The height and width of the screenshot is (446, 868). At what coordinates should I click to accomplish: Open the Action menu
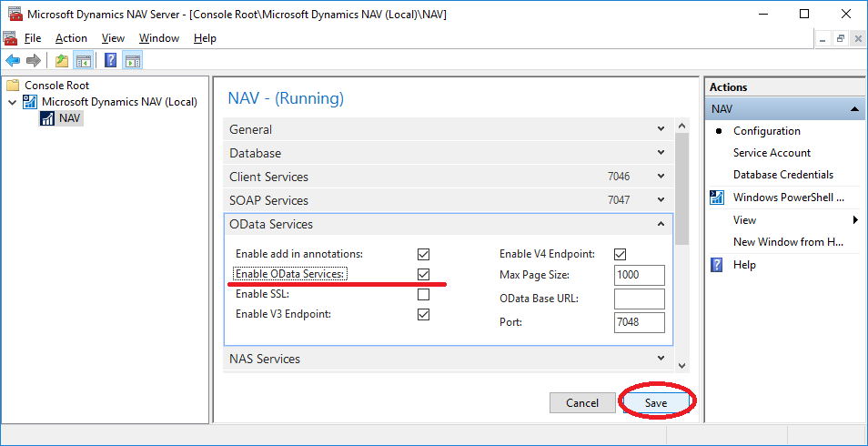pyautogui.click(x=71, y=38)
